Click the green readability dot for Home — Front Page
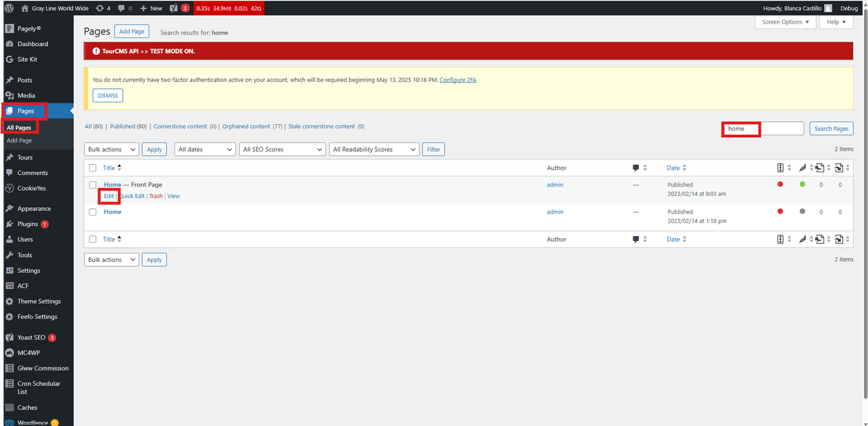 coord(802,185)
